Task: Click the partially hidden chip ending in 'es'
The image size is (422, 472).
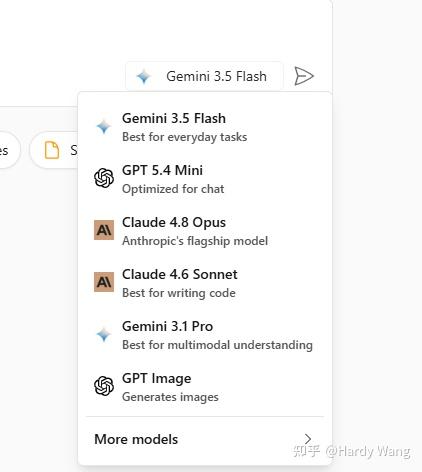Action: [x=8, y=150]
